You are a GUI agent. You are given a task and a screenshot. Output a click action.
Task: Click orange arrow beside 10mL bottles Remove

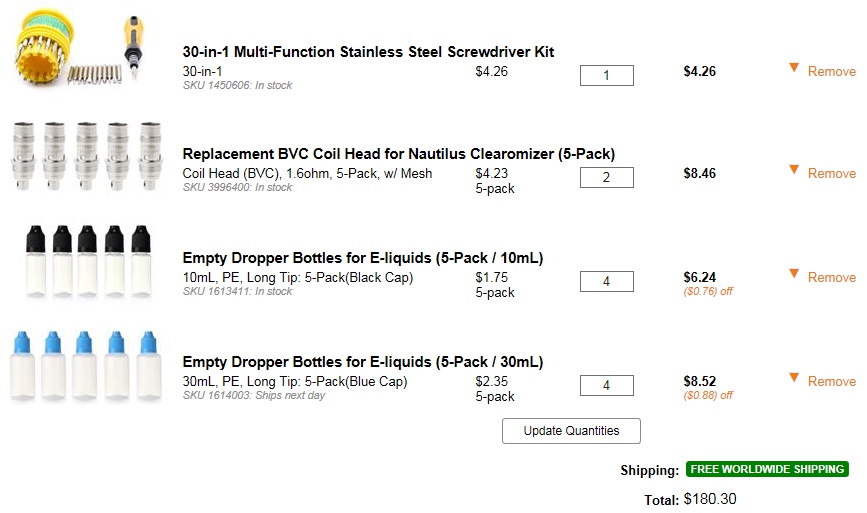(794, 274)
